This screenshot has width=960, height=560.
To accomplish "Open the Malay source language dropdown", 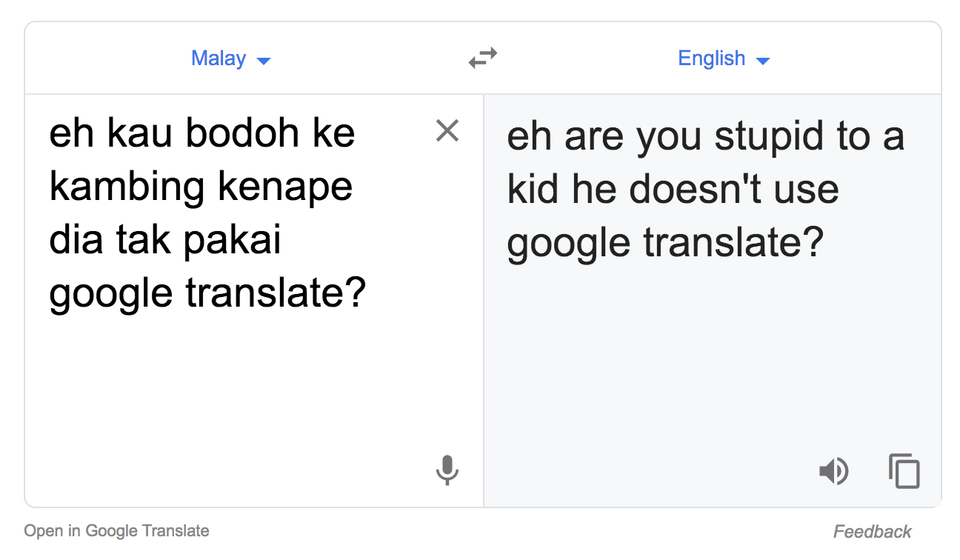I will (231, 59).
